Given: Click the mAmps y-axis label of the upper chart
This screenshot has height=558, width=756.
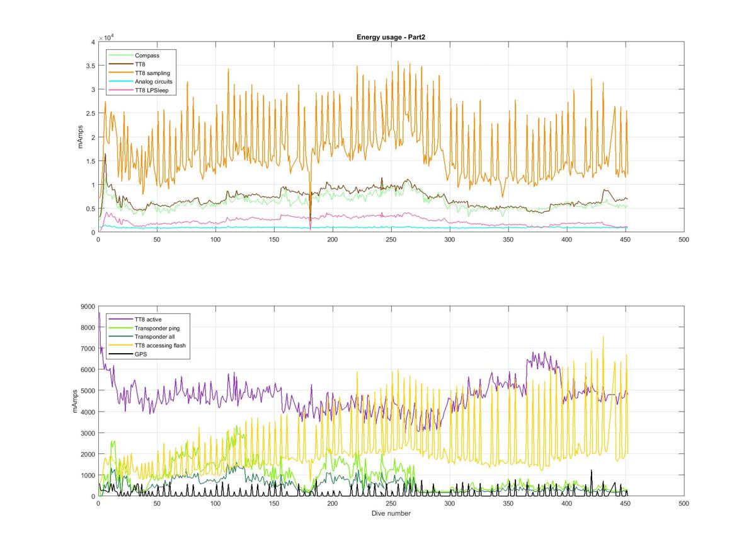Looking at the screenshot, I should click(x=81, y=137).
